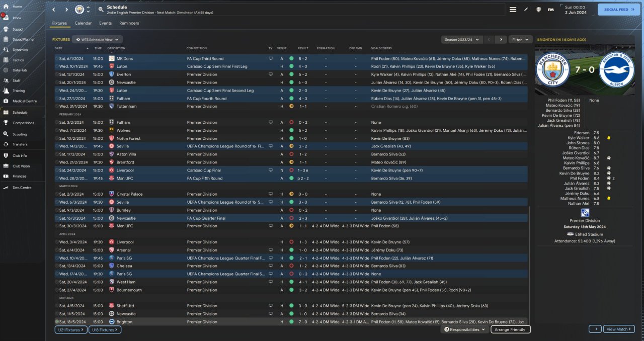644x341 pixels.
Task: Click the Tactics sidebar icon
Action: tap(7, 60)
